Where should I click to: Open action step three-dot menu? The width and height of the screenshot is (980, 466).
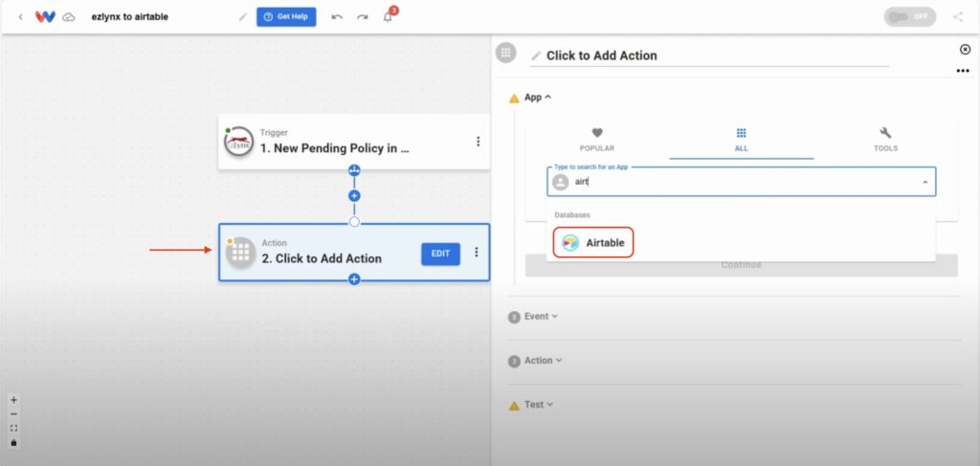[x=477, y=253]
